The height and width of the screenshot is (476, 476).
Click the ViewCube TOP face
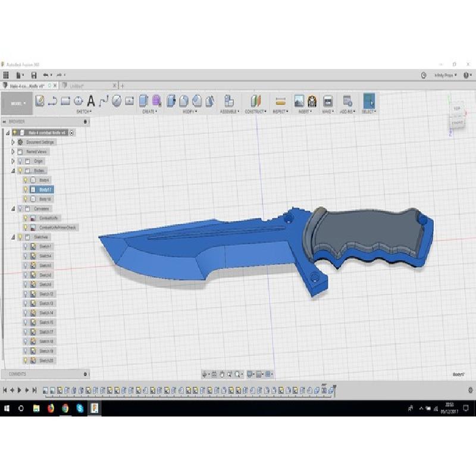click(x=456, y=108)
